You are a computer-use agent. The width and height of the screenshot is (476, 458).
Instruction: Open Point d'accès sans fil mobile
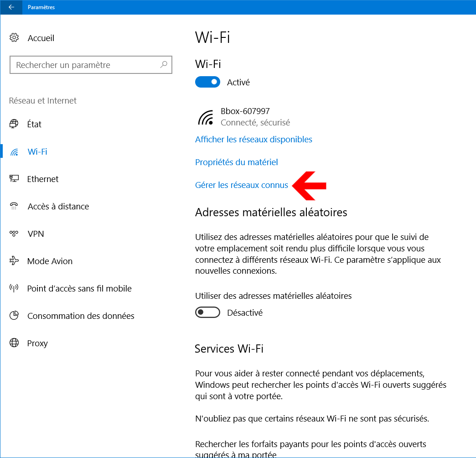pyautogui.click(x=79, y=288)
